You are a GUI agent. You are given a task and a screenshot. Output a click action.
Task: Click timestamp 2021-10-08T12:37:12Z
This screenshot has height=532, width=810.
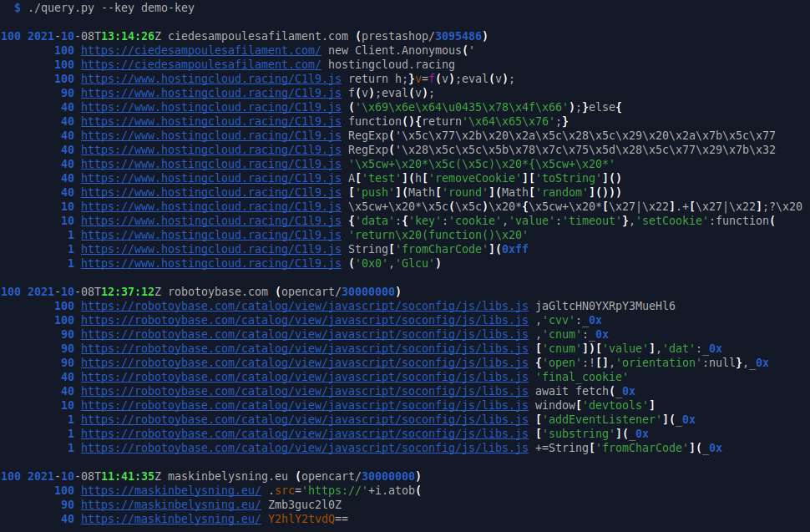pyautogui.click(x=94, y=291)
